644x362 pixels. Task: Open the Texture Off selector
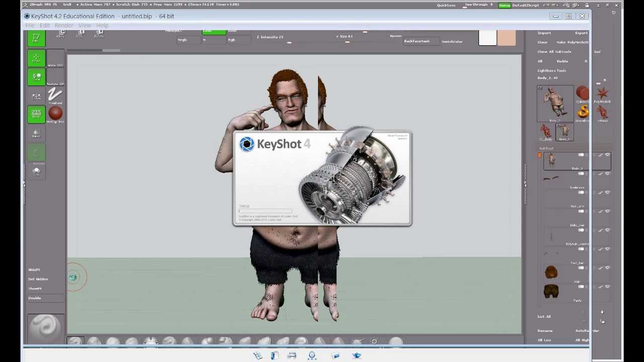(x=55, y=77)
